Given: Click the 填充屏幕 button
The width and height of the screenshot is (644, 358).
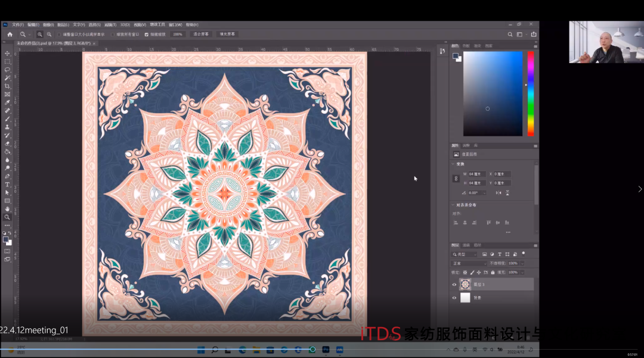Looking at the screenshot, I should [x=227, y=35].
